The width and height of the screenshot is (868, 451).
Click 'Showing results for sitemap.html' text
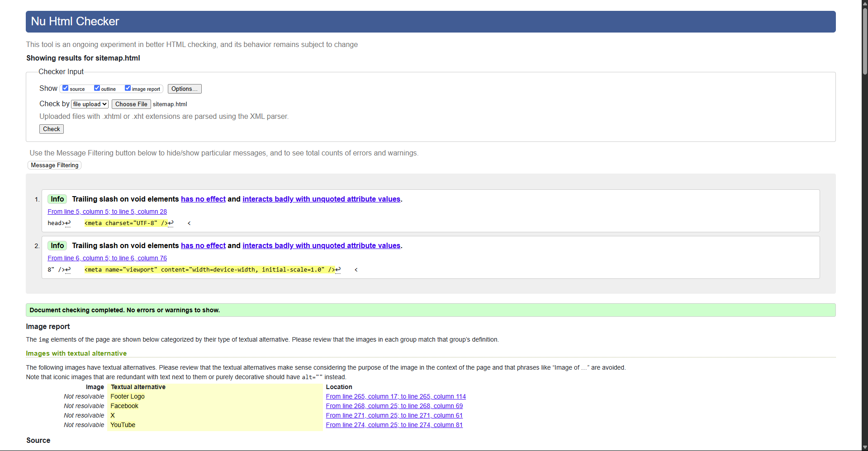[83, 58]
